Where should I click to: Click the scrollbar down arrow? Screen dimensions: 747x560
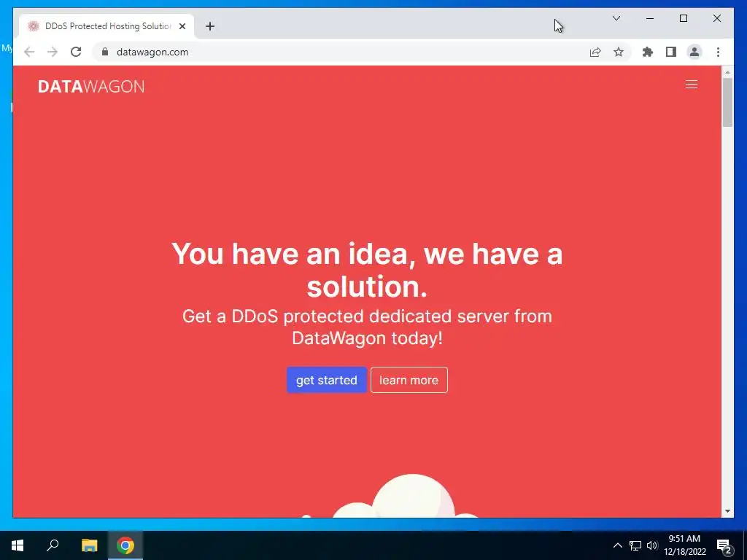pyautogui.click(x=727, y=511)
